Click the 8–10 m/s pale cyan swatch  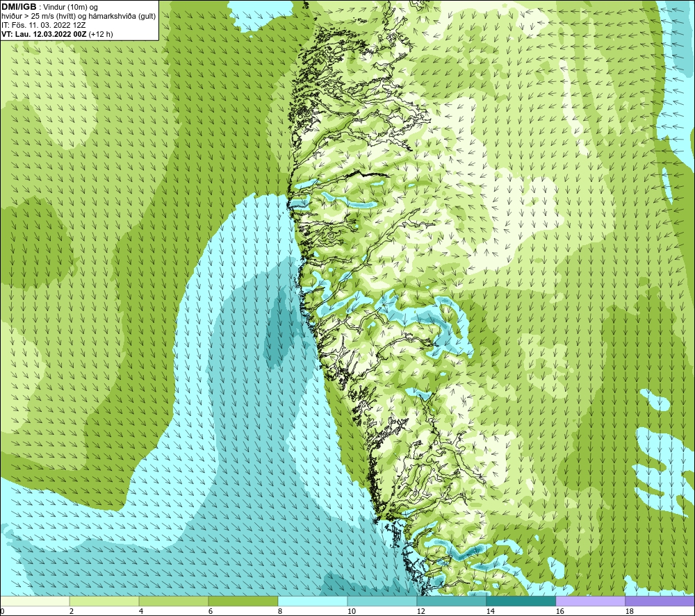point(313,601)
